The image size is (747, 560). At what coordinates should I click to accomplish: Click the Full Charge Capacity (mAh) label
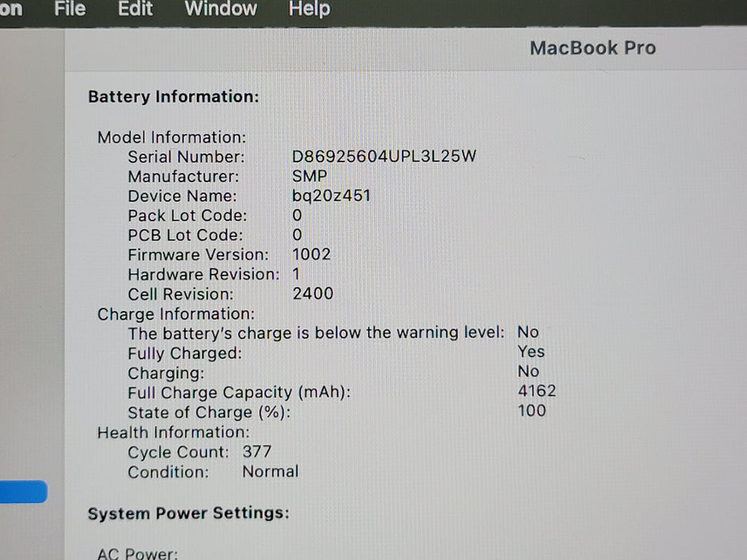point(239,393)
